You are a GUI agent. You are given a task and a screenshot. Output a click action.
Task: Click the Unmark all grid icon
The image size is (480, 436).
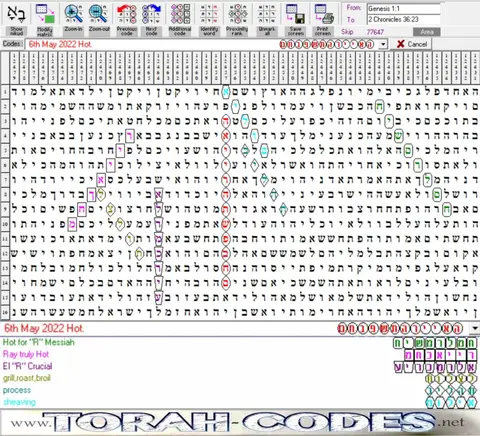point(267,14)
